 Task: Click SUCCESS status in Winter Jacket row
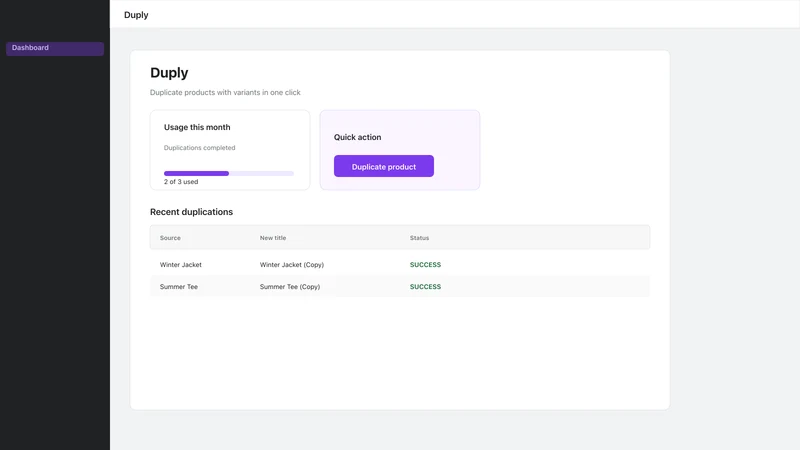pos(425,265)
